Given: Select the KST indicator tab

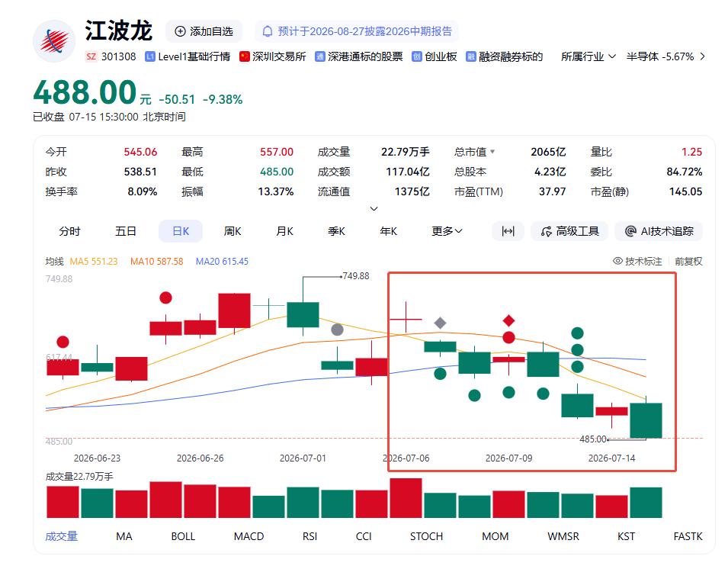Looking at the screenshot, I should click(626, 536).
